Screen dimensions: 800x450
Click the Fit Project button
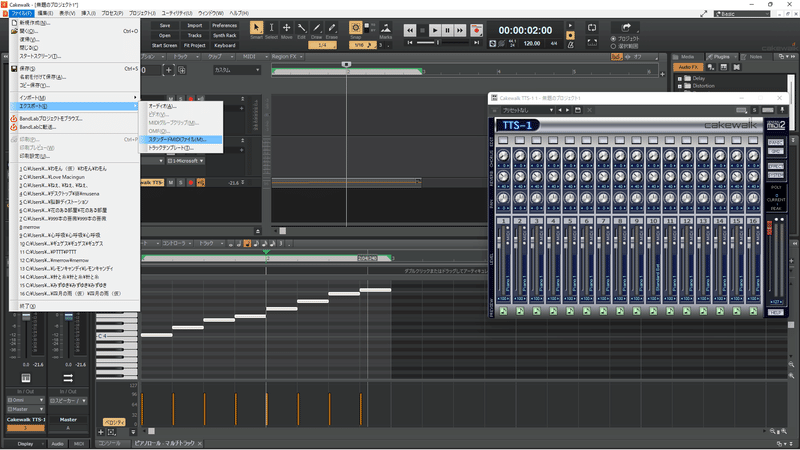coord(194,45)
